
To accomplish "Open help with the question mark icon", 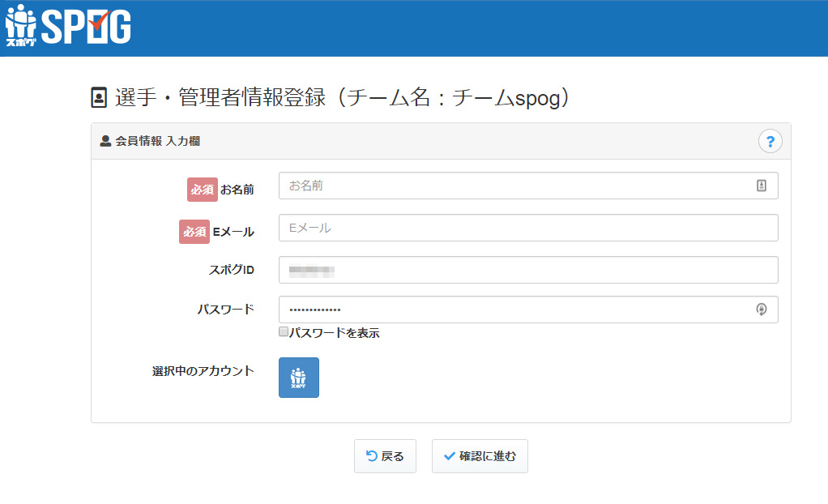I will (770, 141).
